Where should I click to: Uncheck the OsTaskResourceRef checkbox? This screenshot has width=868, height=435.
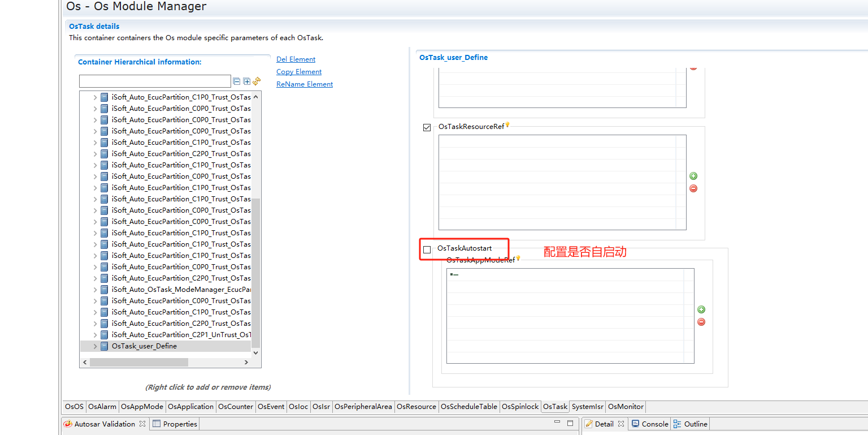coord(427,127)
